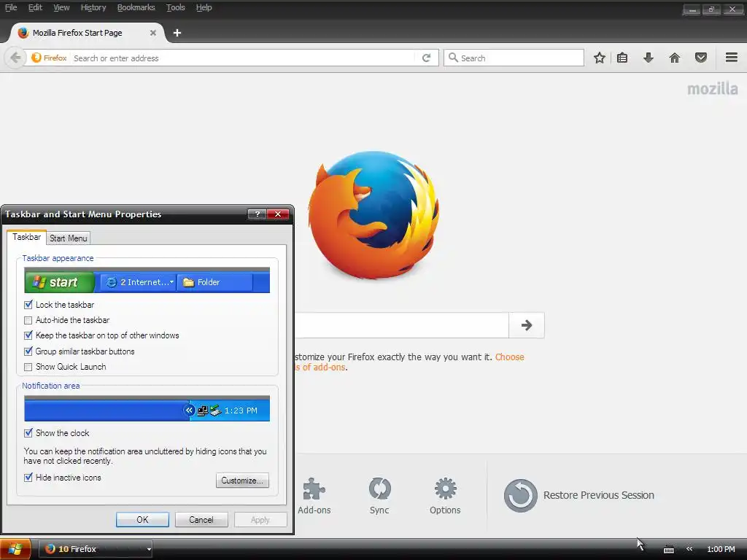Focus the toolbar Search field
This screenshot has height=560, width=747.
514,58
